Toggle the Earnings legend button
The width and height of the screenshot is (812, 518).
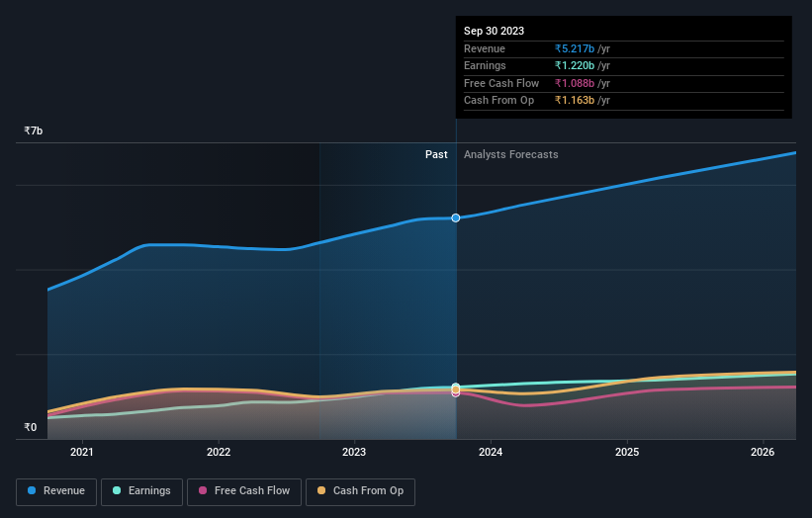click(x=141, y=491)
